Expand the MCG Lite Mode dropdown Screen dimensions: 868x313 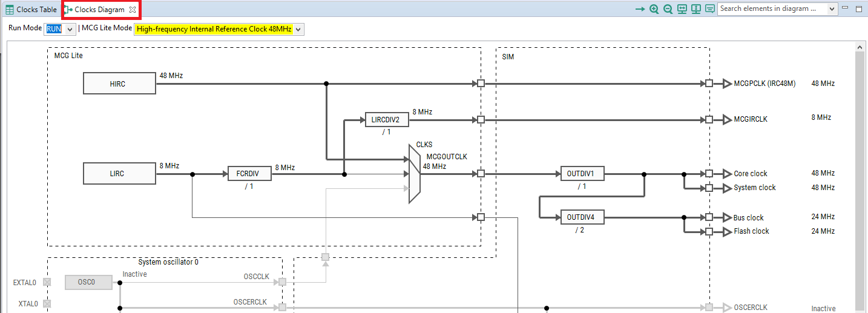298,29
